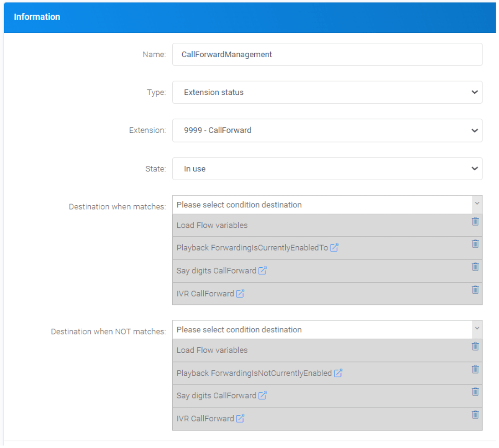Open the State dropdown showing In use
This screenshot has height=448, width=499.
[x=327, y=169]
